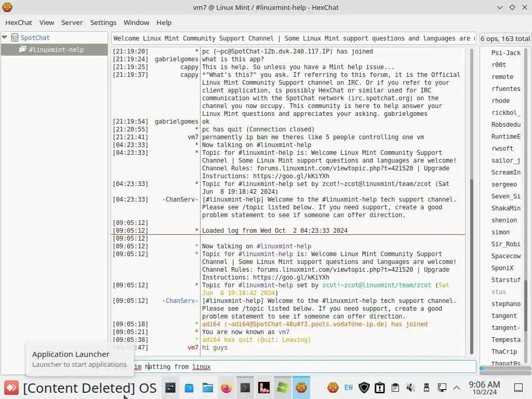Image resolution: width=532 pixels, height=399 pixels.
Task: Select user SponiX in user list
Action: [x=502, y=268]
